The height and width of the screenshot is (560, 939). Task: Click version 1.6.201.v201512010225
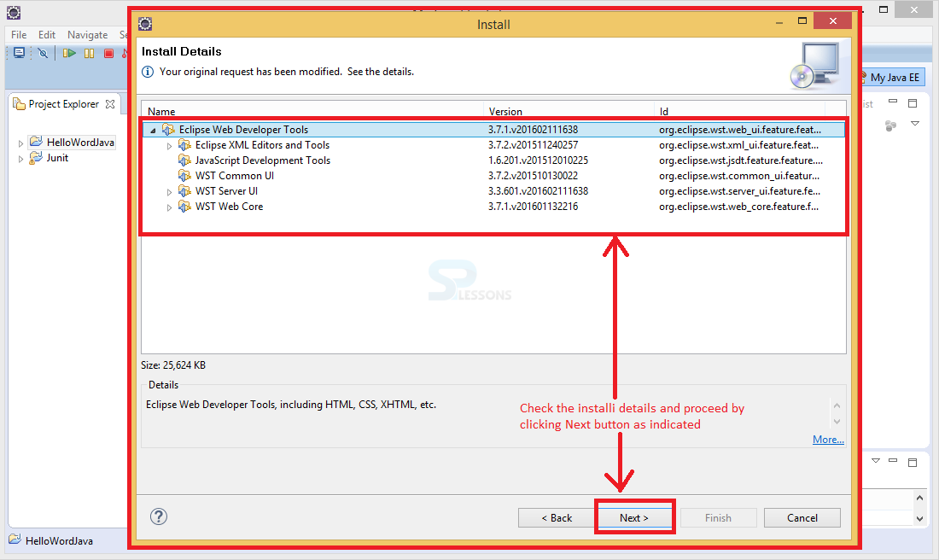click(x=538, y=160)
